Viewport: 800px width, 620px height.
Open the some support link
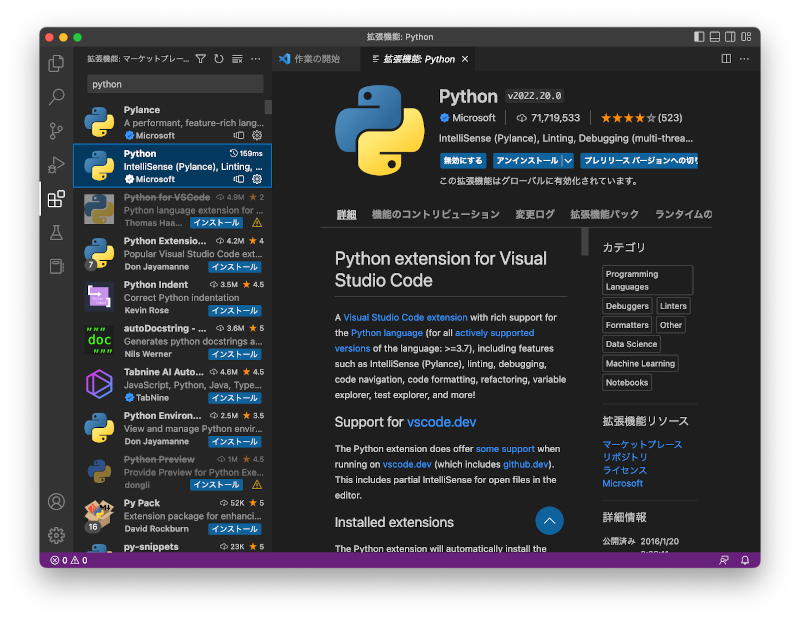pos(505,449)
